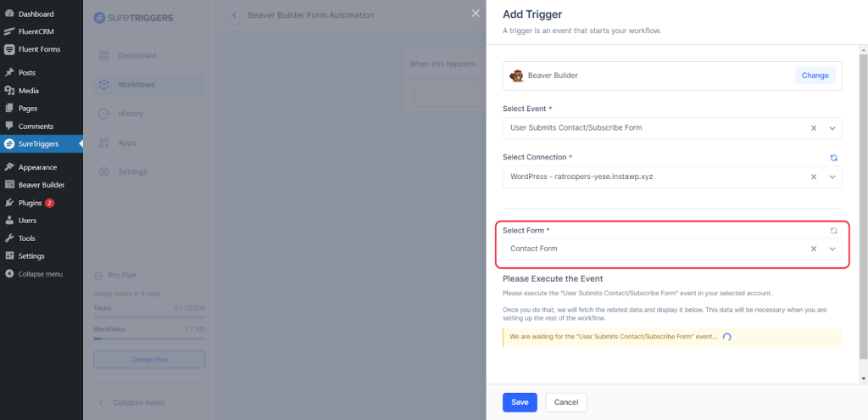Clear the selected event with the X icon
The width and height of the screenshot is (868, 420).
click(813, 128)
